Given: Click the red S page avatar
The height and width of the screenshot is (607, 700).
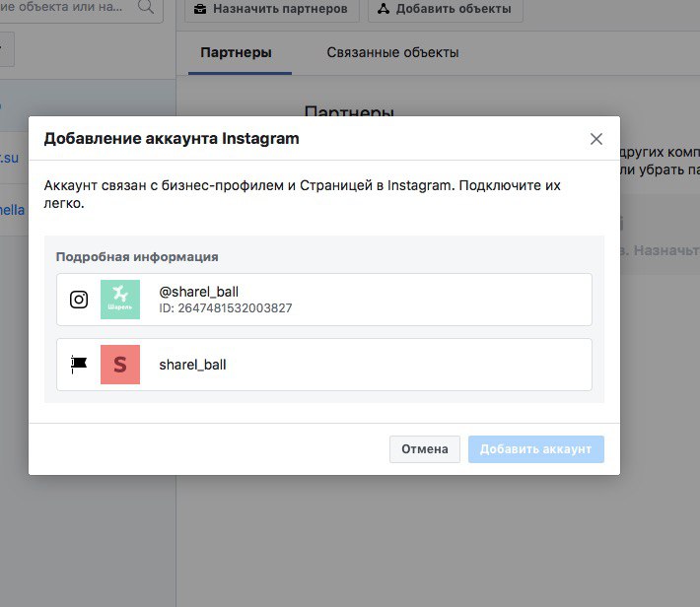Looking at the screenshot, I should 120,365.
